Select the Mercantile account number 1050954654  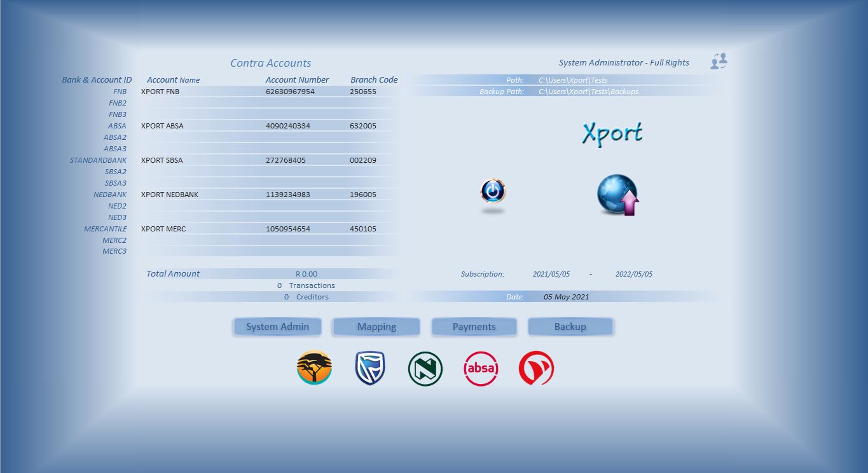pos(288,229)
